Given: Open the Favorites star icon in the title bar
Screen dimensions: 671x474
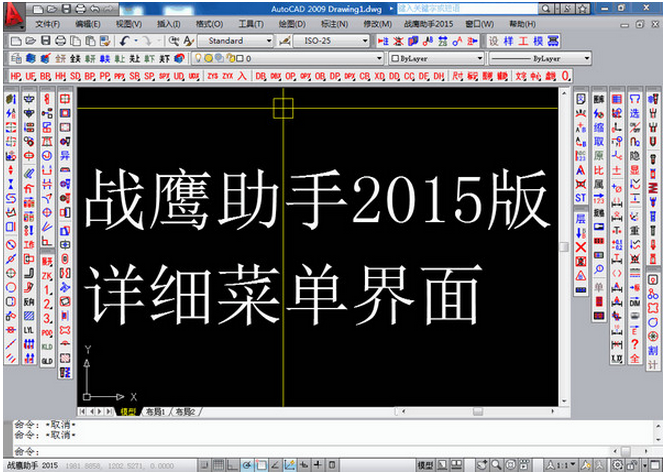Looking at the screenshot, I should (x=582, y=9).
